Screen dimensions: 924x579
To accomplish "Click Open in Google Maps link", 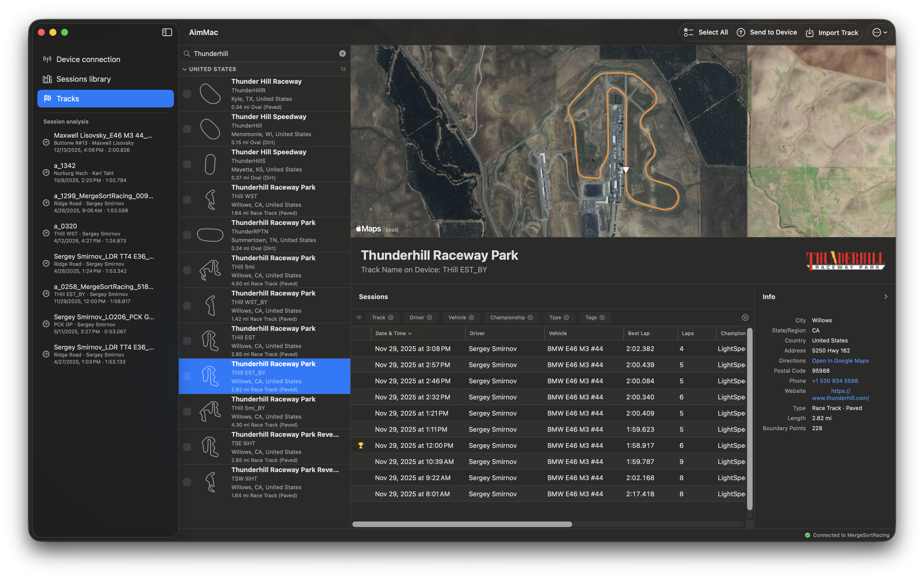I will 840,361.
